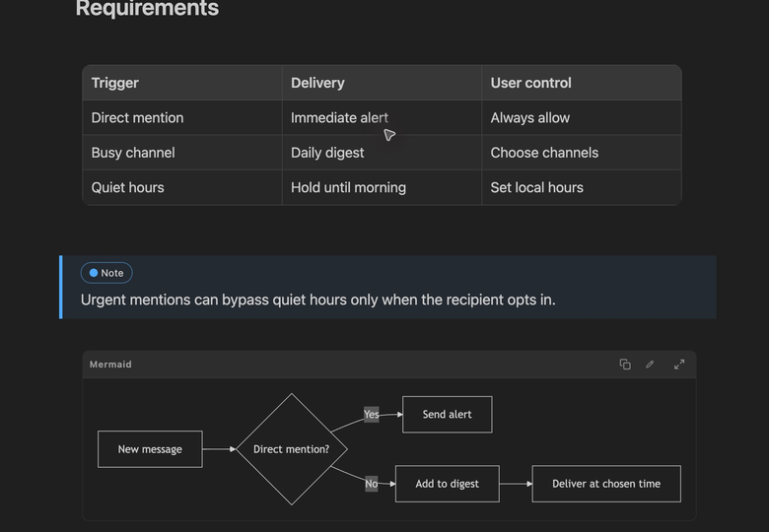Click the Immediate alert table cell

[383, 117]
